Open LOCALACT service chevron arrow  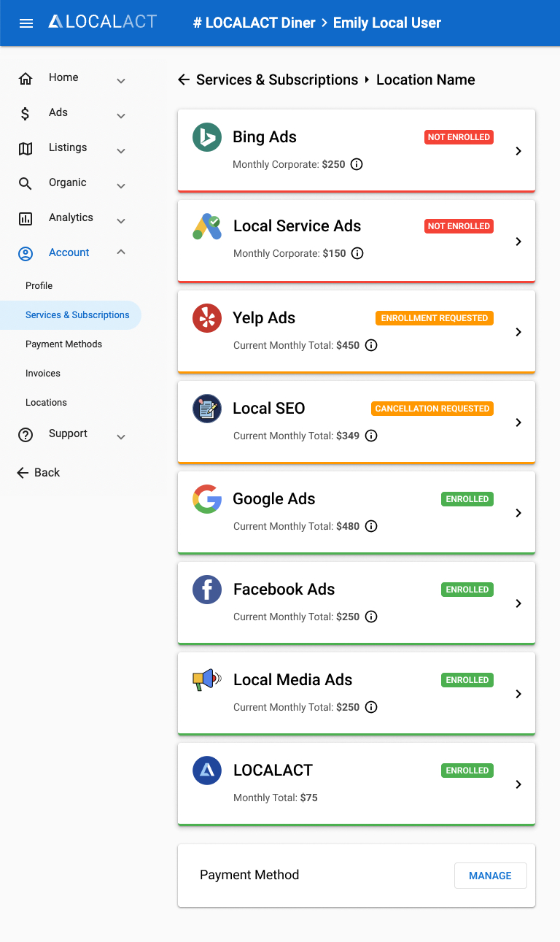pos(518,784)
